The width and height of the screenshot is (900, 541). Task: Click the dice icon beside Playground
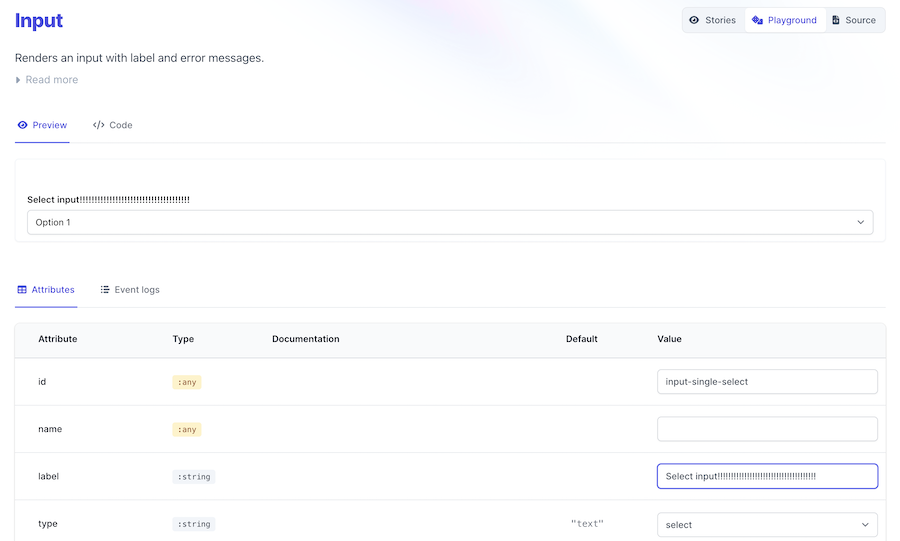click(757, 20)
